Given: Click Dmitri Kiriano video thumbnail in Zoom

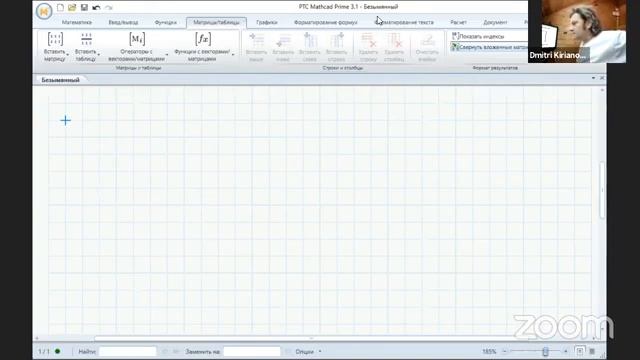Looking at the screenshot, I should coord(577,31).
